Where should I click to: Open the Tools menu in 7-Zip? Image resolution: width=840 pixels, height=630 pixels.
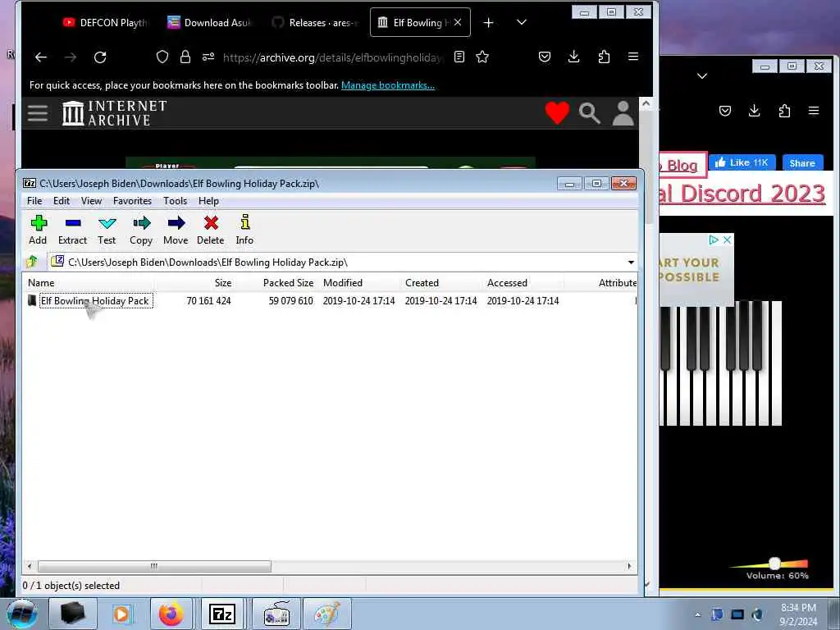176,201
